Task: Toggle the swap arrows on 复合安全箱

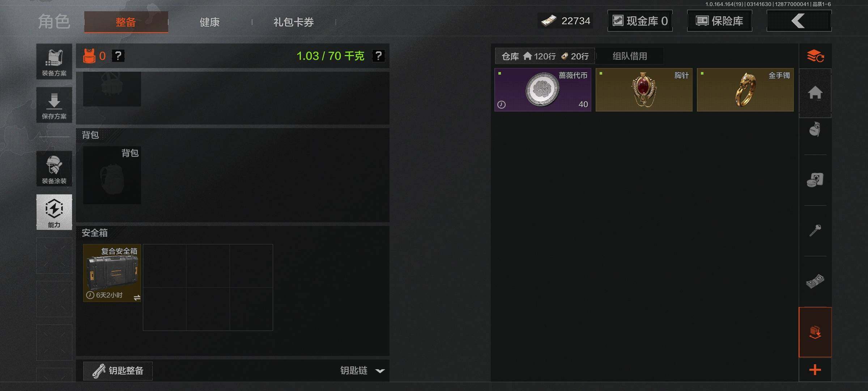Action: coord(137,298)
